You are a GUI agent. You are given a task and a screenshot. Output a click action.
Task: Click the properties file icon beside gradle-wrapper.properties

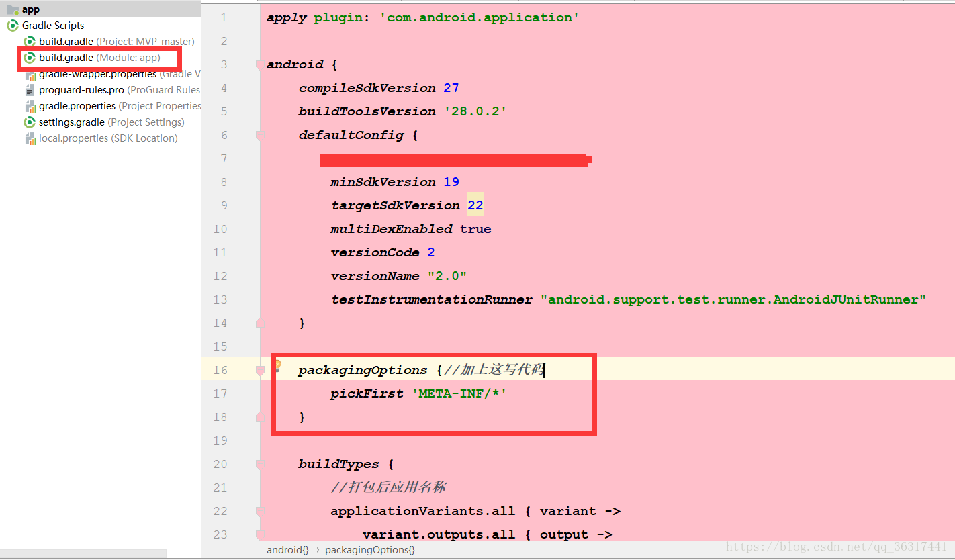pyautogui.click(x=32, y=74)
